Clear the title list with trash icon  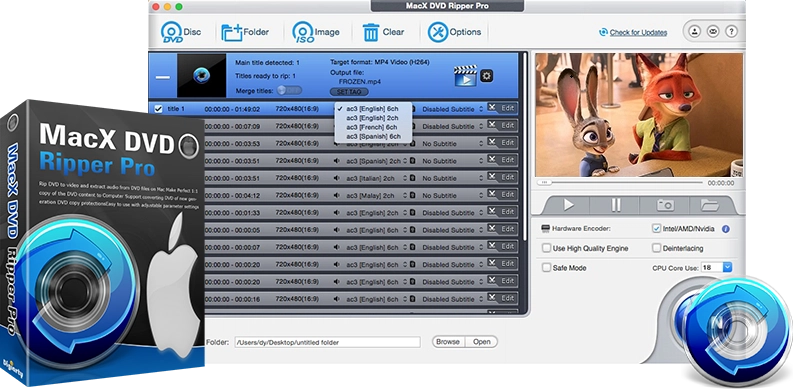click(383, 32)
